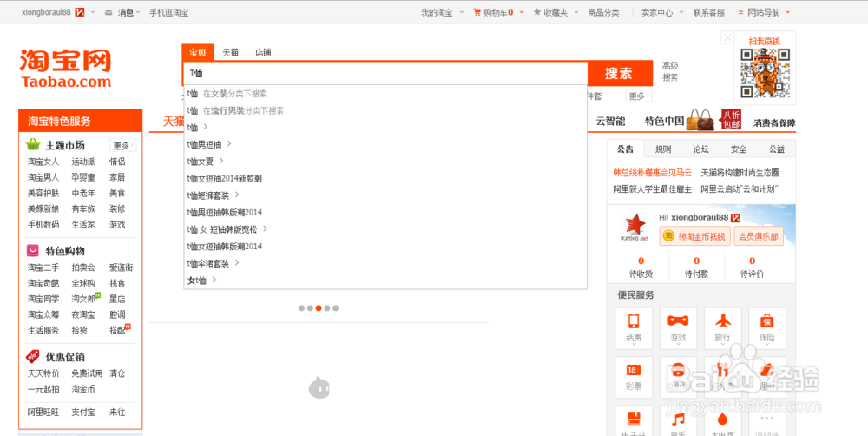Switch to the 公益 tab
This screenshot has height=436, width=868.
(x=777, y=149)
